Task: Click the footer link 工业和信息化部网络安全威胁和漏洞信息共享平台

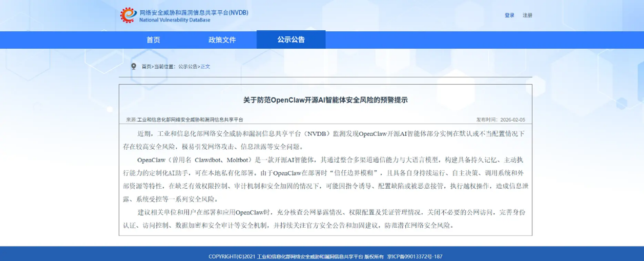Action: 309,256
